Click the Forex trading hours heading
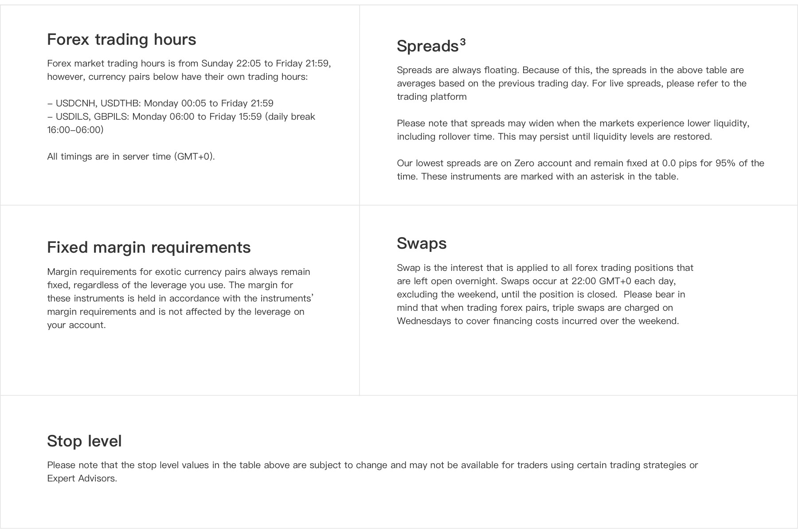Viewport: 798px width, 532px height. 121,39
